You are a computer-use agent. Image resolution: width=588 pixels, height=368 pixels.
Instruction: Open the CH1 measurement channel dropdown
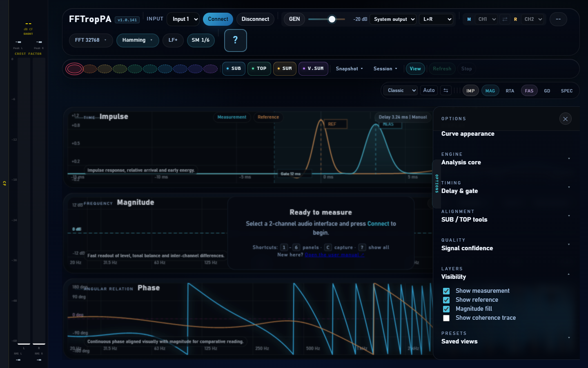(x=486, y=19)
